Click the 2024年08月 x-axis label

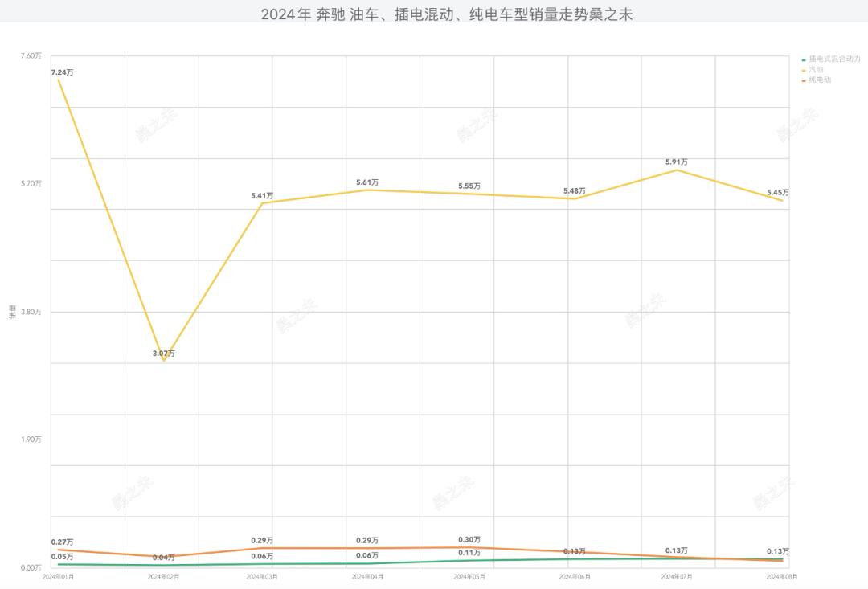(781, 576)
